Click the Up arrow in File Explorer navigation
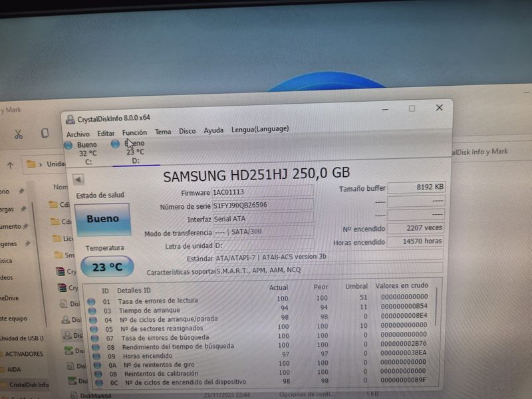 [10, 165]
